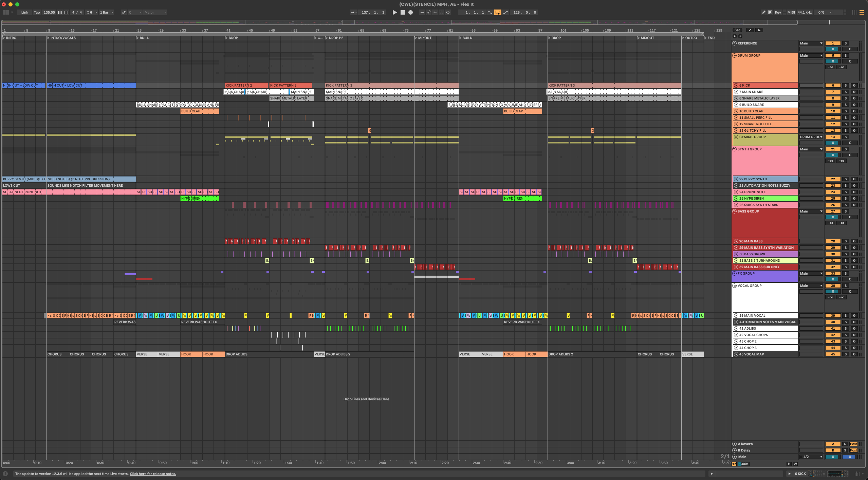Click Capture MIDI bracket icon
Screen dimensions: 868x480
click(x=441, y=13)
